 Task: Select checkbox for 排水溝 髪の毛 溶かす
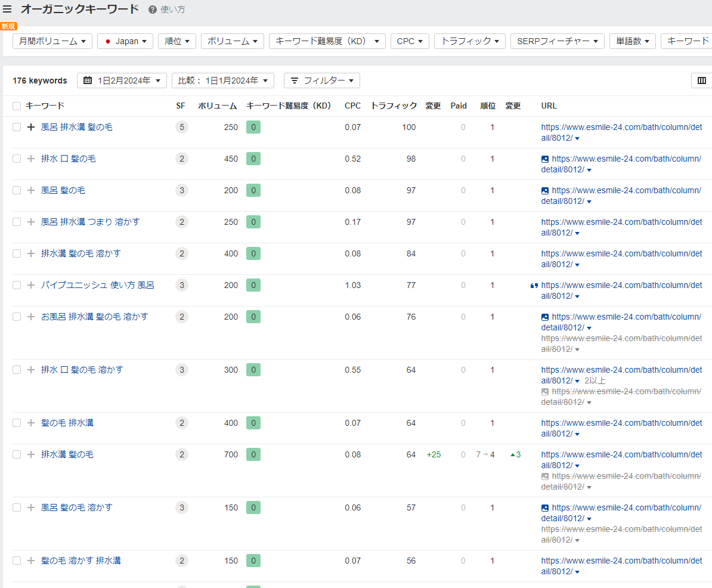tap(17, 254)
